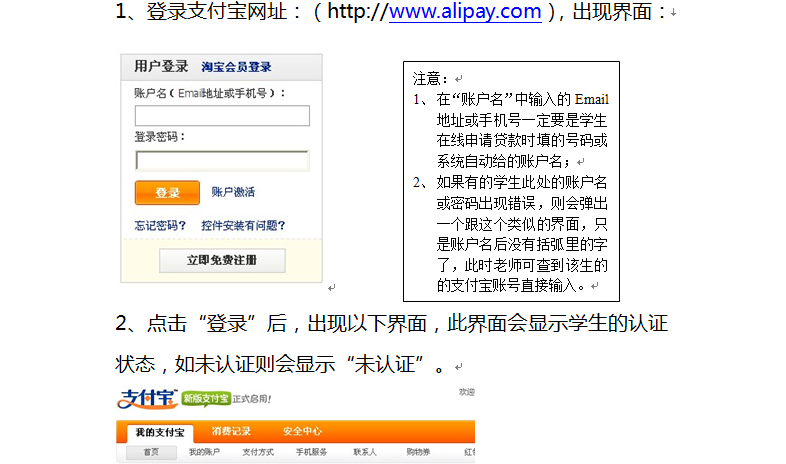
Task: Click the 首页 submenu item
Action: click(x=150, y=453)
